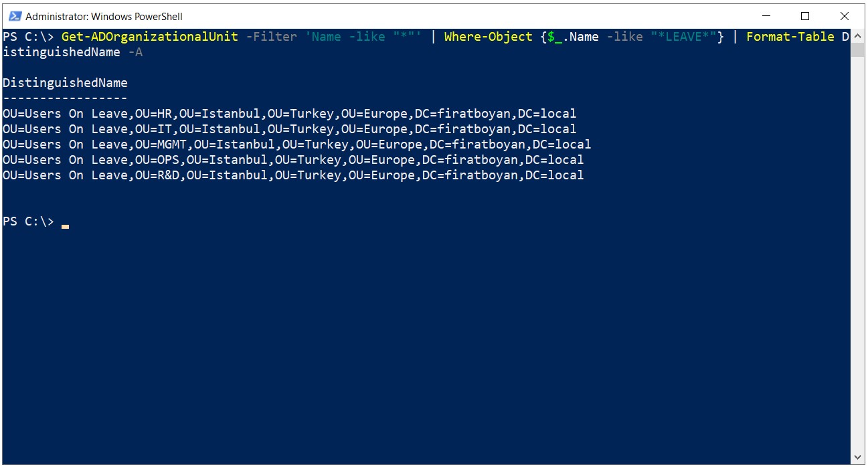This screenshot has width=868, height=467.
Task: Click the empty scrollbar track area
Action: (x=858, y=254)
